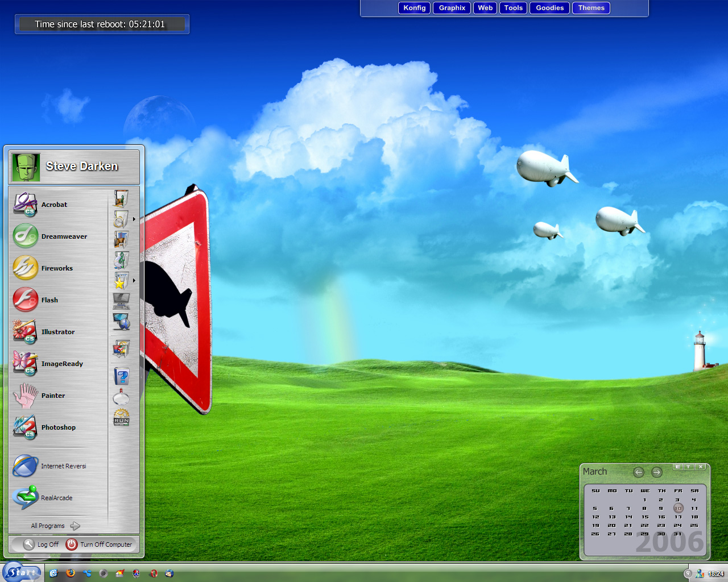This screenshot has width=728, height=582.
Task: Start Fireworks from the pinned list
Action: click(59, 268)
